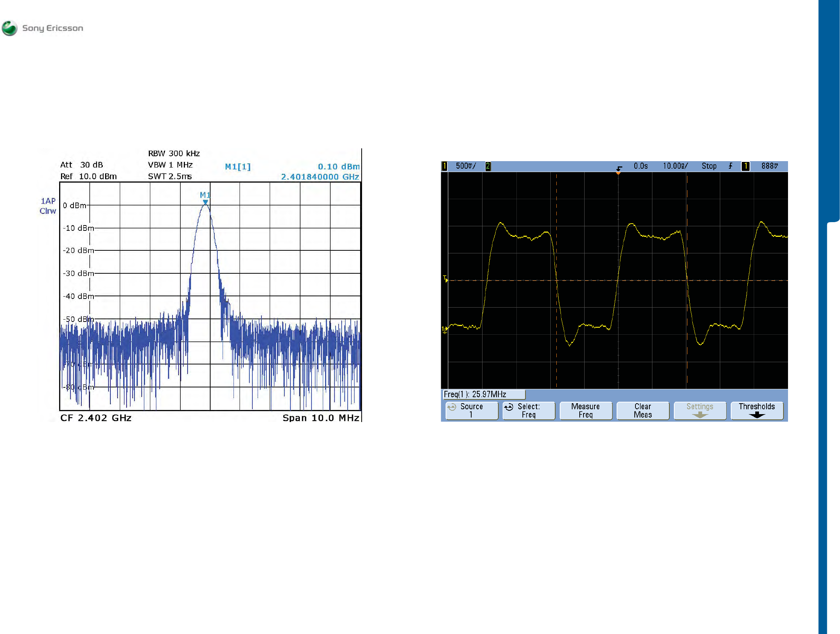840x634 pixels.
Task: Click the Sony Ericsson logo
Action: tap(10, 28)
